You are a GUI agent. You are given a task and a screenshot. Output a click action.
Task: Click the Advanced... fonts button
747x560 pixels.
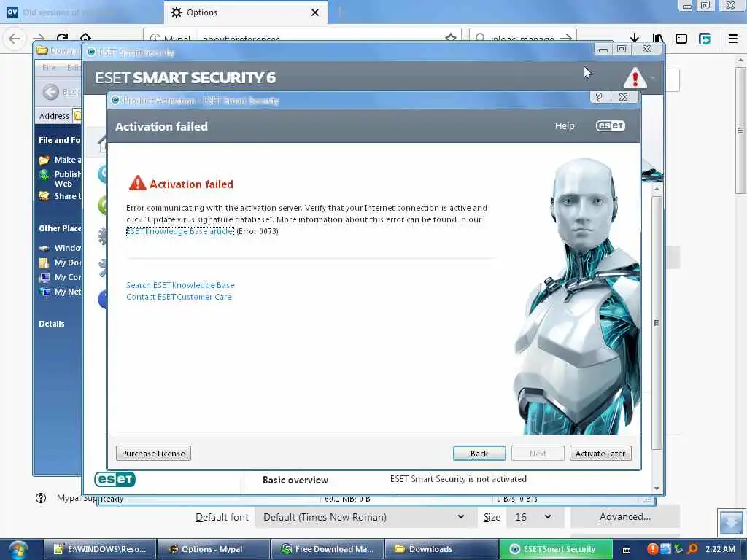[624, 517]
